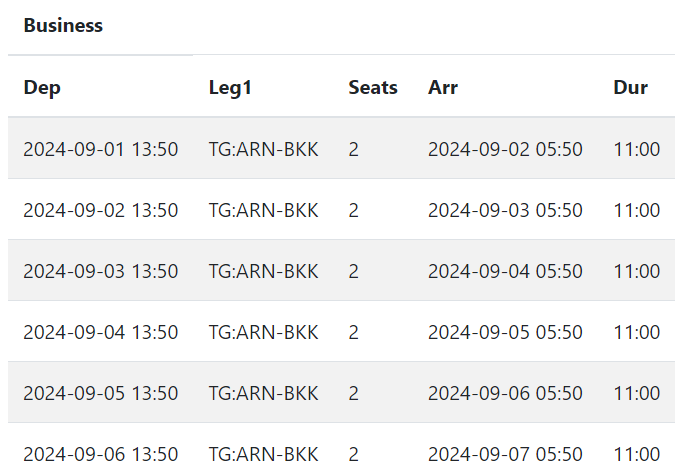Select the 2024-09-04 13:50 departure cell
Viewport: 682px width, 474px height.
pyautogui.click(x=101, y=332)
